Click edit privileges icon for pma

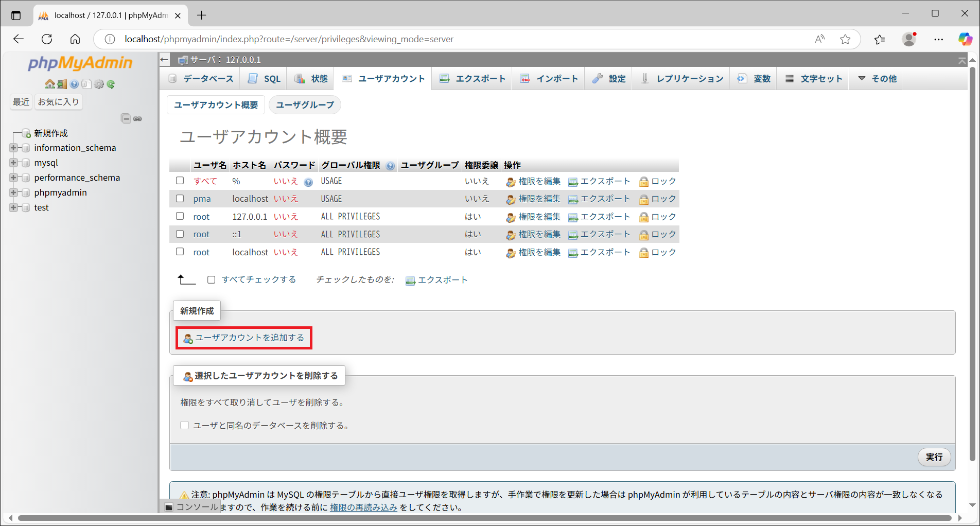click(511, 199)
